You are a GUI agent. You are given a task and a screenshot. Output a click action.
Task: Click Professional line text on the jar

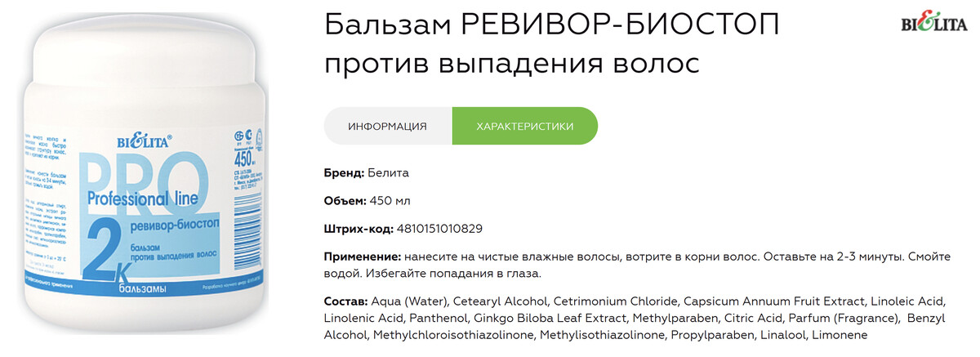[144, 199]
